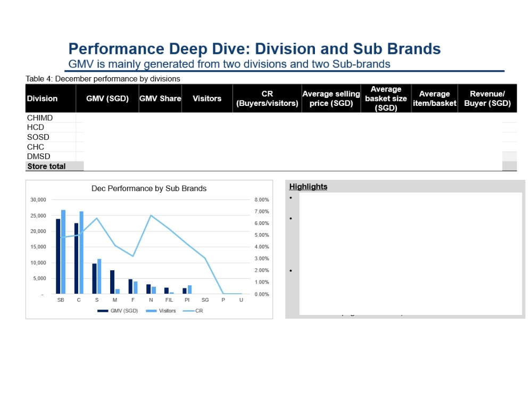This screenshot has height=399, width=532.
Task: Click the 'FIL' category axis label
Action: pyautogui.click(x=169, y=300)
